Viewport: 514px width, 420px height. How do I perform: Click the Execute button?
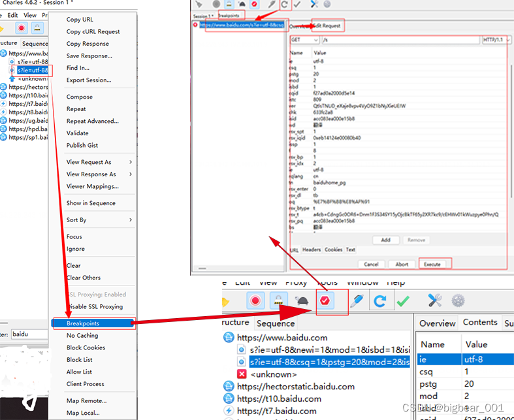[x=432, y=265]
